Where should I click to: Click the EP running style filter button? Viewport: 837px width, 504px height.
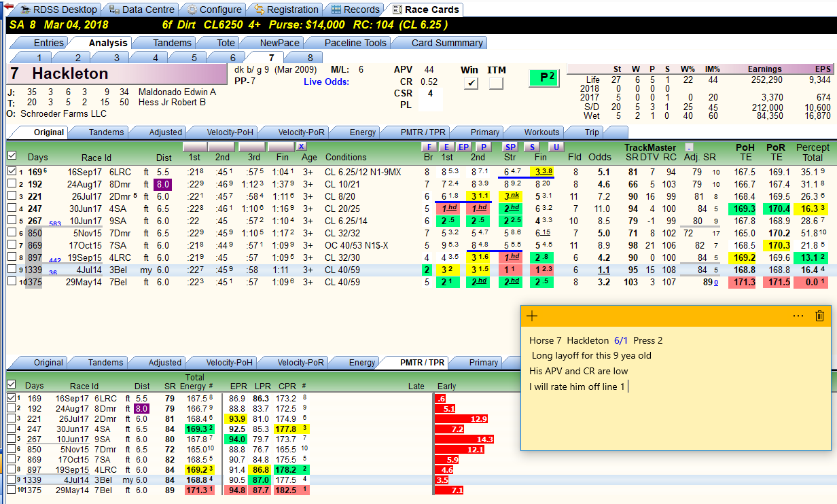coord(464,147)
